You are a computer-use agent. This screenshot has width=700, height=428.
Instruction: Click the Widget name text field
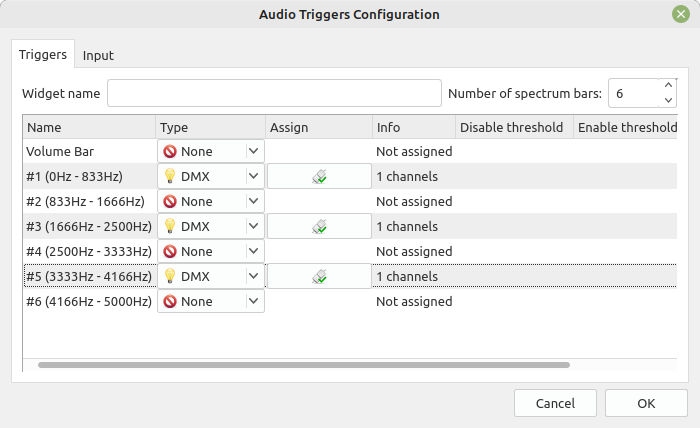tap(274, 93)
